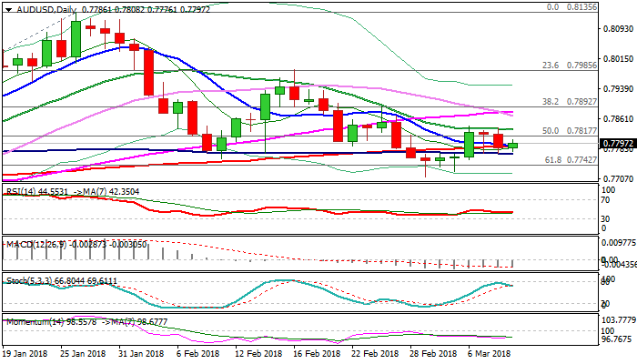This screenshot has height=364, width=637.
Task: Click the 16 Feb 2018 date label
Action: [x=318, y=353]
